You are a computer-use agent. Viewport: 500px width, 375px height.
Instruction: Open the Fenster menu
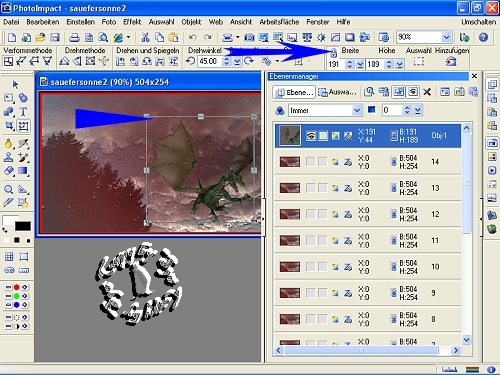pyautogui.click(x=318, y=22)
